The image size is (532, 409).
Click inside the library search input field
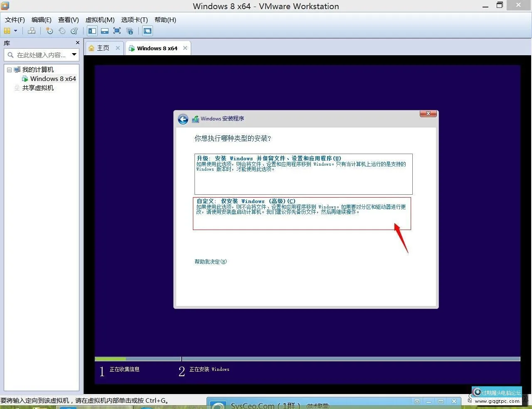coord(39,54)
